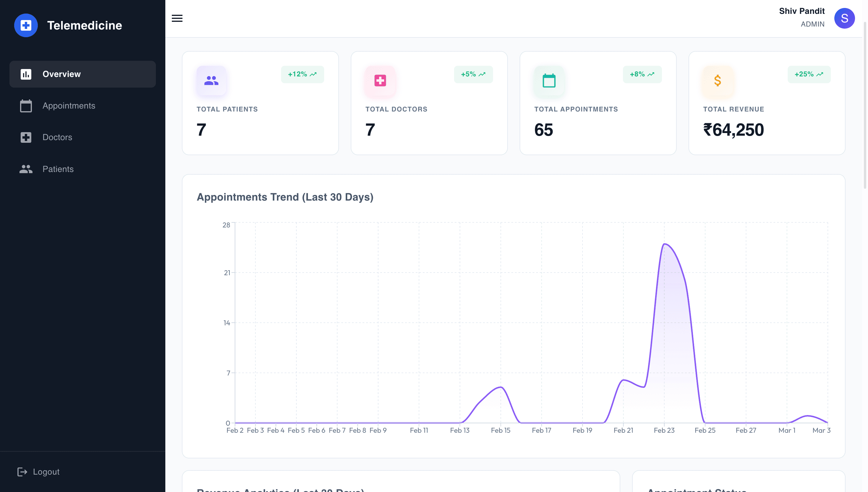Viewport: 868px width, 492px height.
Task: Toggle the hamburger menu icon
Action: (x=177, y=18)
